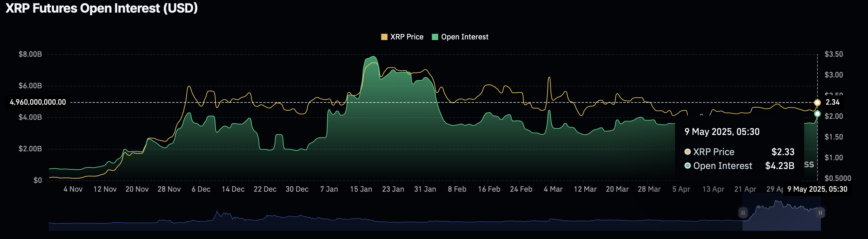
Task: Click the 28 Nov date label
Action: [x=169, y=189]
